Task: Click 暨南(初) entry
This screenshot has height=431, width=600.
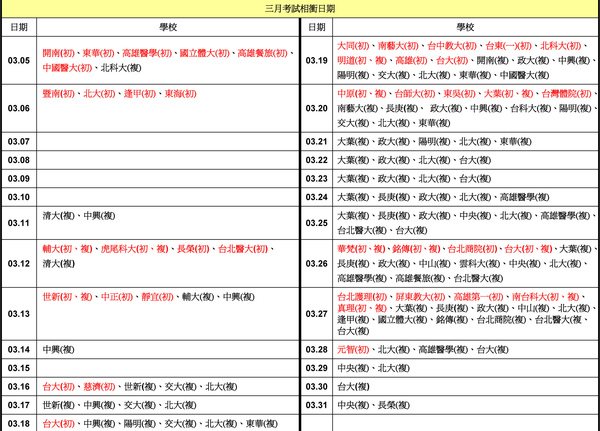Action: pos(59,94)
